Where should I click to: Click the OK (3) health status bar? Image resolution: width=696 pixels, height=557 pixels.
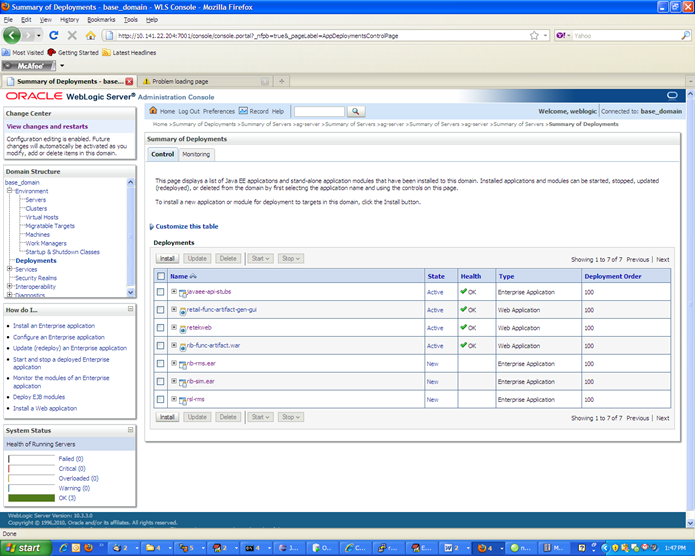[32, 498]
